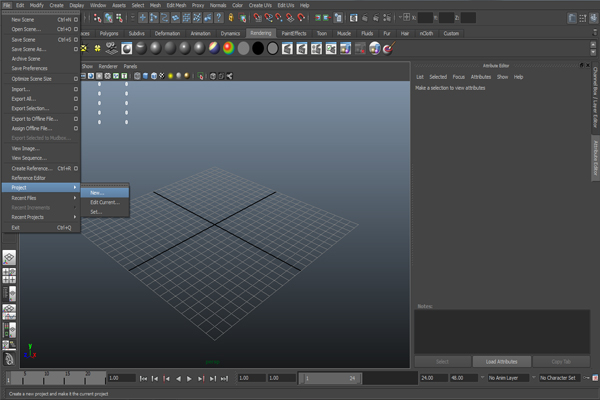Open Export All option box
Screen dimensions: 600x400
click(76, 99)
